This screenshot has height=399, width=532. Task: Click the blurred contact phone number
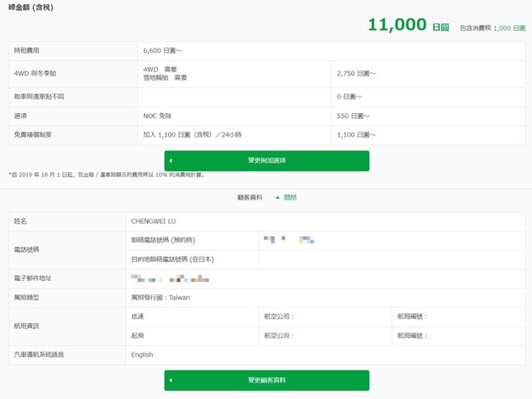pos(288,240)
